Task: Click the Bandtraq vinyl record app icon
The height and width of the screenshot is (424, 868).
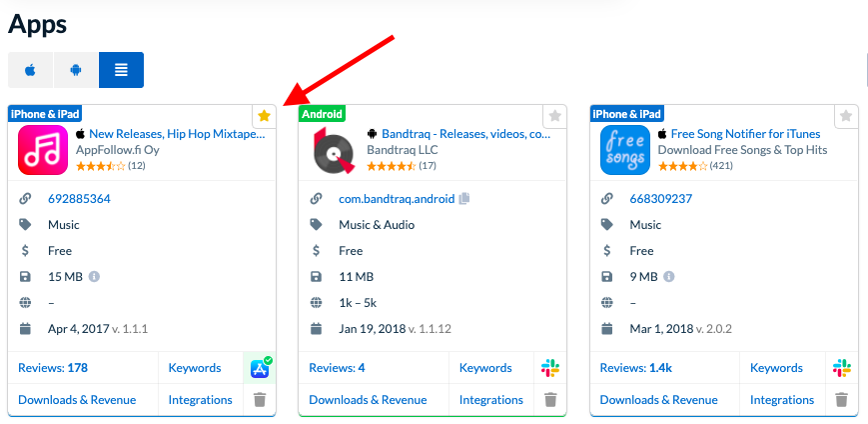Action: [334, 150]
